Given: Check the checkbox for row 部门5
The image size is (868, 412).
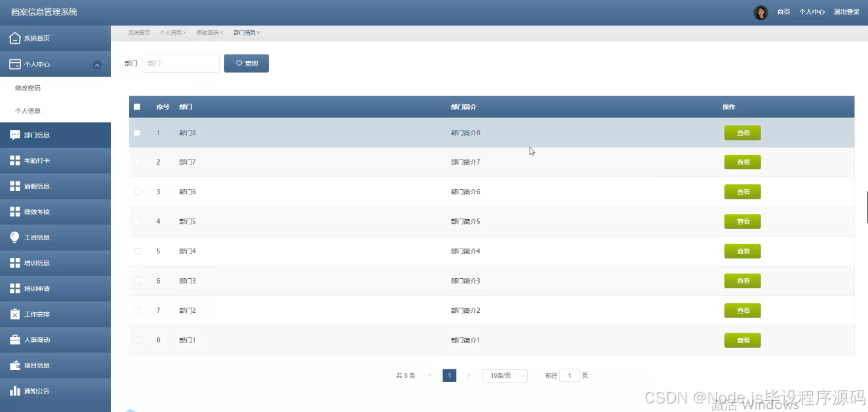Looking at the screenshot, I should coord(137,221).
